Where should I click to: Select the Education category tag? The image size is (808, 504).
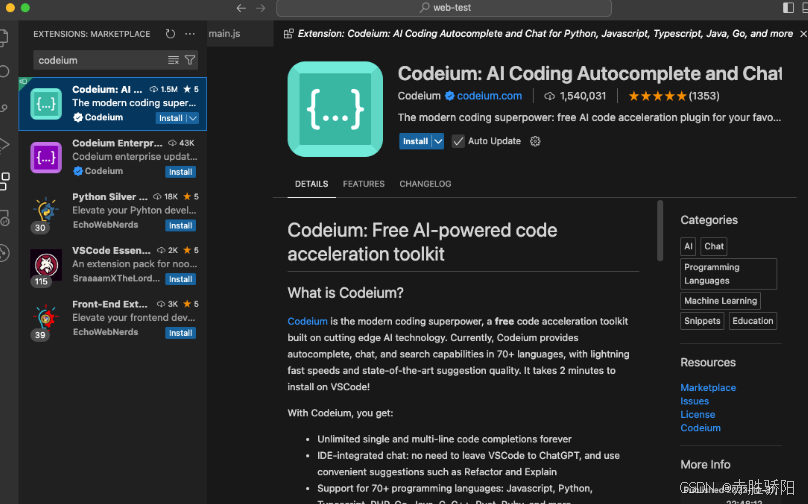[753, 321]
